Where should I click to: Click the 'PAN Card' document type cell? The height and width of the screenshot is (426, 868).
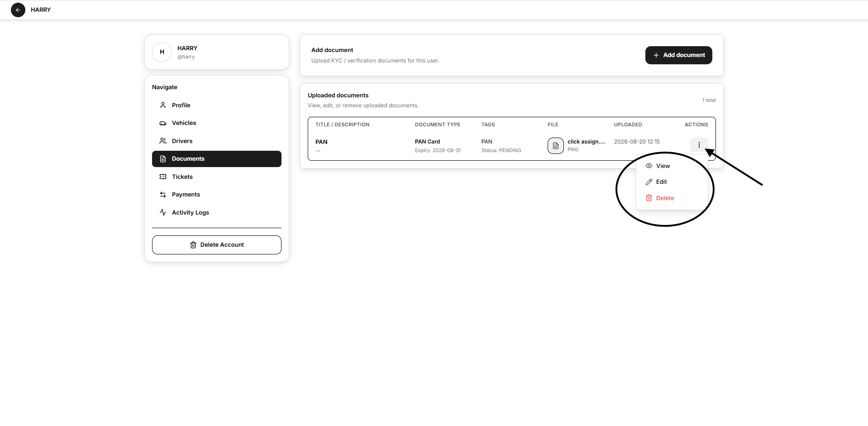[428, 142]
